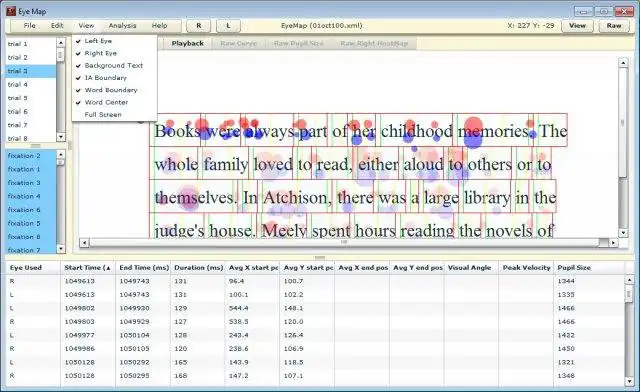Image resolution: width=640 pixels, height=392 pixels.
Task: Click fixation list scroll down arrow
Action: coord(61,249)
